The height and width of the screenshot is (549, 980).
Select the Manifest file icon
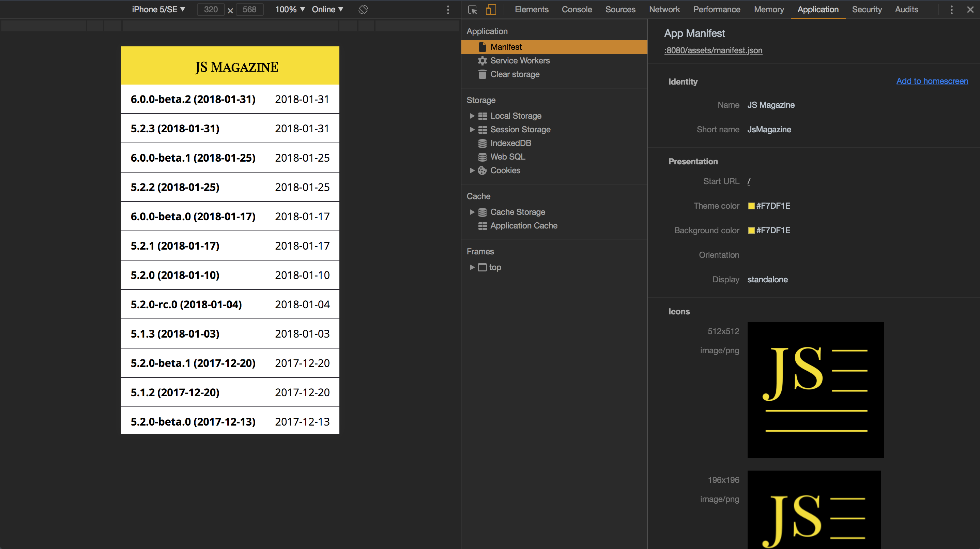click(x=482, y=47)
